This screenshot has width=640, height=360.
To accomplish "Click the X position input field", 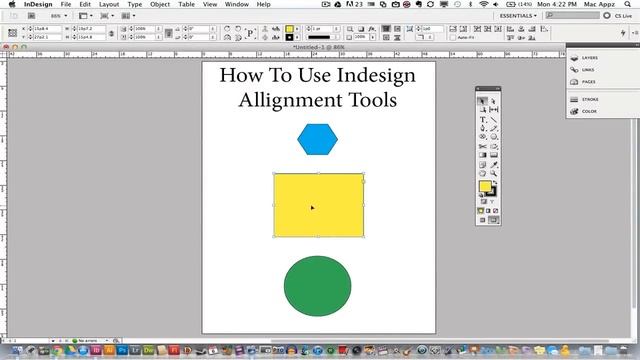I will (47, 29).
